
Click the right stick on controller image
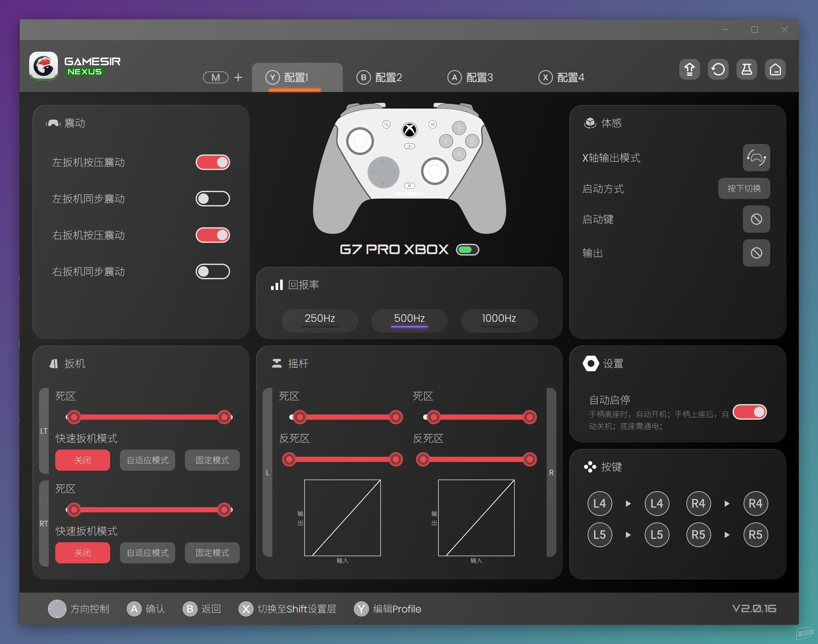tap(435, 171)
